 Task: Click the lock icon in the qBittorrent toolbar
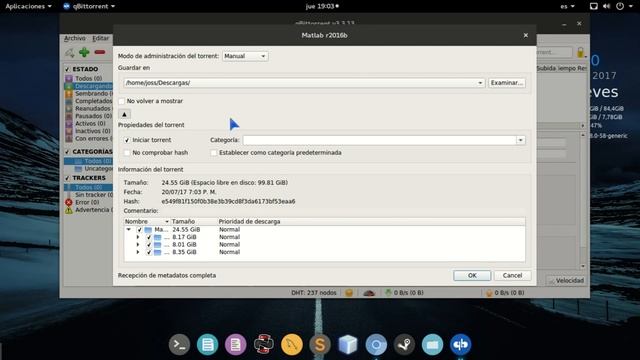pyautogui.click(x=580, y=52)
